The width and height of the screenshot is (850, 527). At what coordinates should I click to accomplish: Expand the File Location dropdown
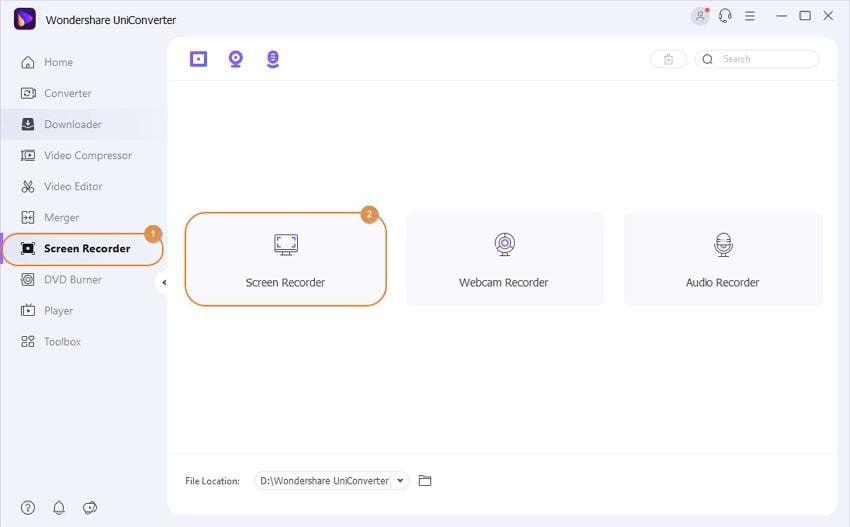(400, 480)
